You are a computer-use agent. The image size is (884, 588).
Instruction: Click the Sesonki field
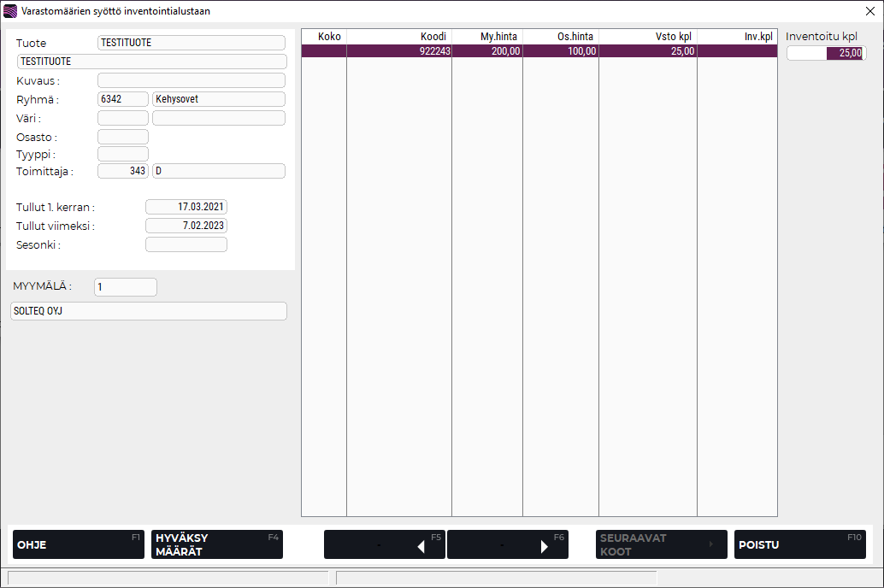(186, 244)
